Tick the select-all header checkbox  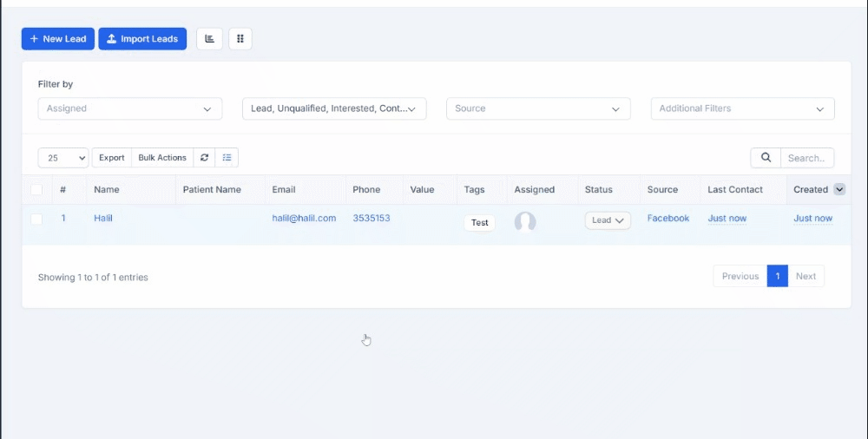(36, 189)
